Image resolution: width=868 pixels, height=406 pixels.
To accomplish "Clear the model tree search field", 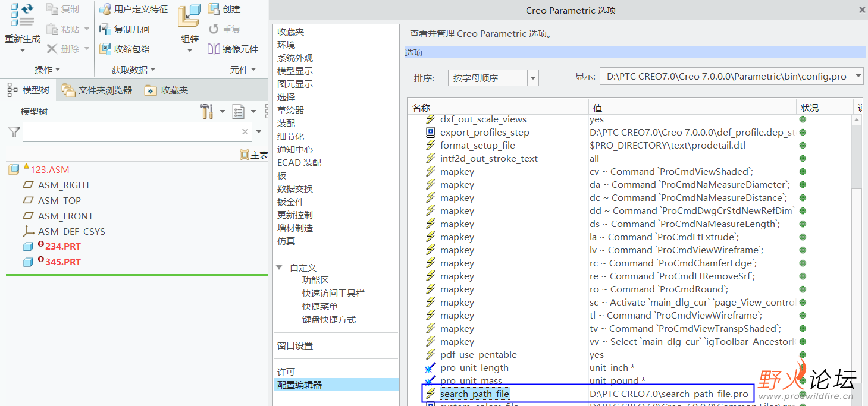I will pyautogui.click(x=245, y=132).
